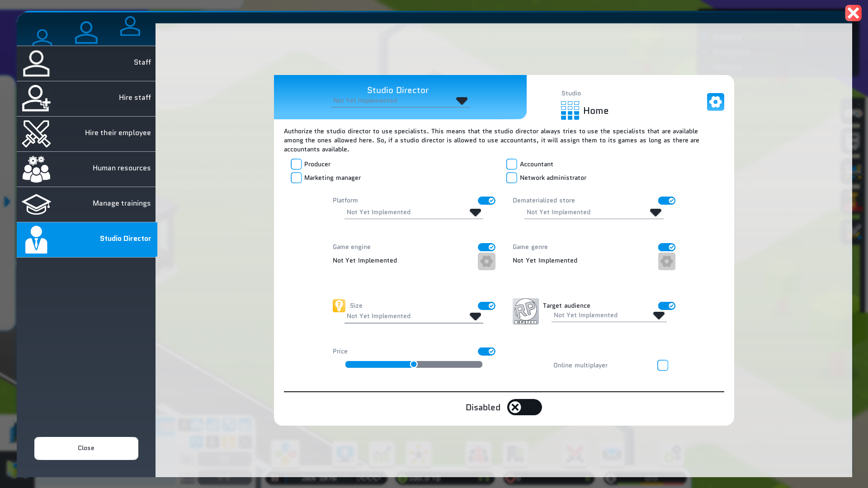Click the Game genre gear icon
868x488 pixels.
click(x=666, y=261)
